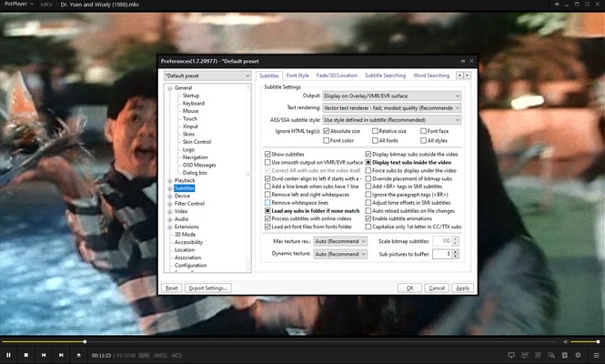Pin the player window on top
Viewport: 605px width, 364px height.
(x=557, y=5)
